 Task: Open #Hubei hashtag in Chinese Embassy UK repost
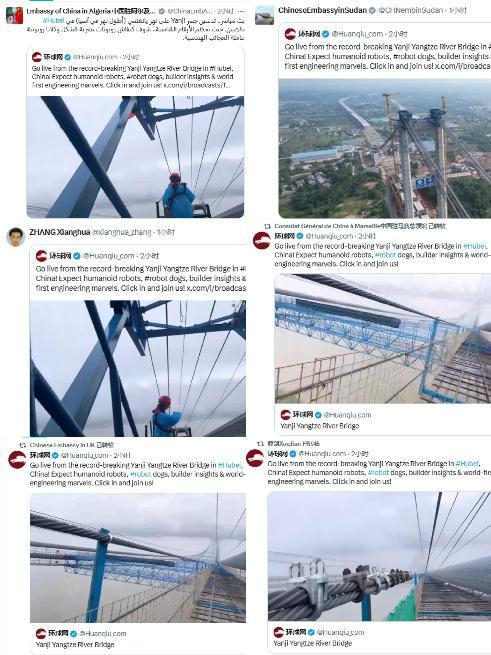point(229,465)
